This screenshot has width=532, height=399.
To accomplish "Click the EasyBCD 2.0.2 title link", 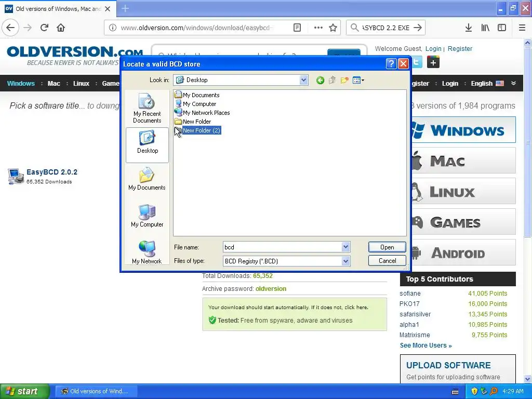I will click(52, 172).
